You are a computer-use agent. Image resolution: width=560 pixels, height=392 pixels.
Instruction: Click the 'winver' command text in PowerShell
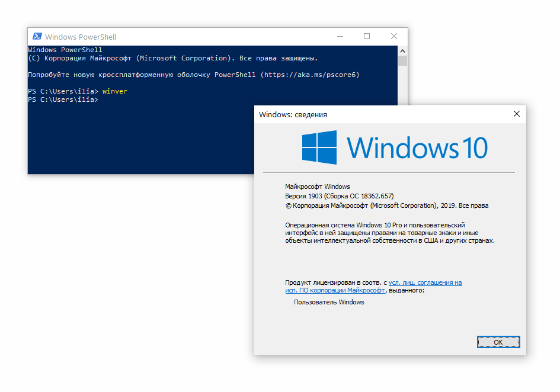tap(114, 91)
